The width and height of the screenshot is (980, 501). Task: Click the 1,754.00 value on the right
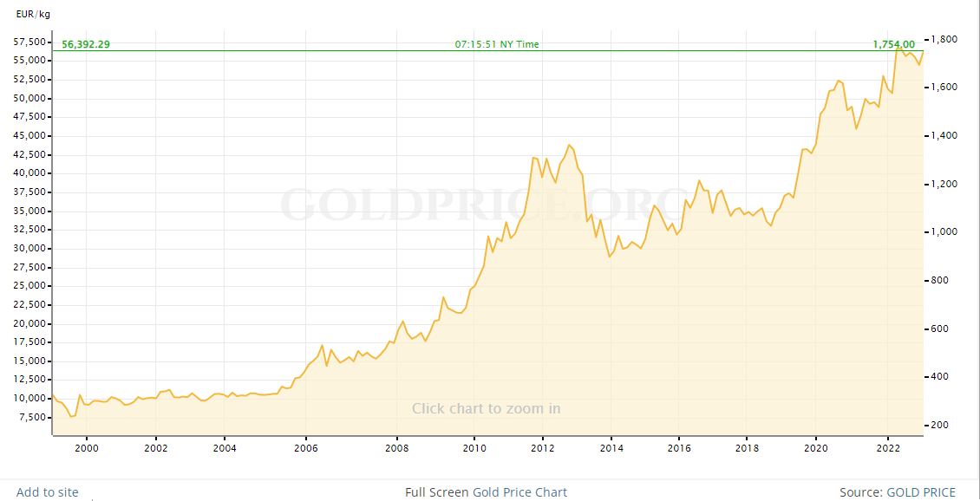pos(893,44)
